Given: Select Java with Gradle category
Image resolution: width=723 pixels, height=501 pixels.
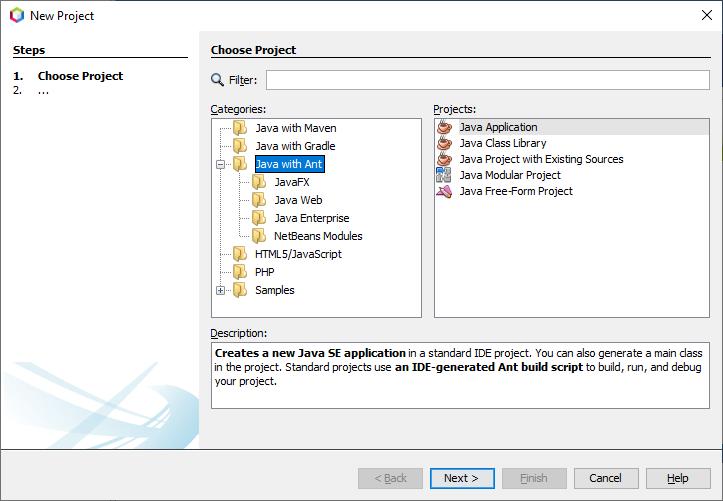Looking at the screenshot, I should point(296,146).
